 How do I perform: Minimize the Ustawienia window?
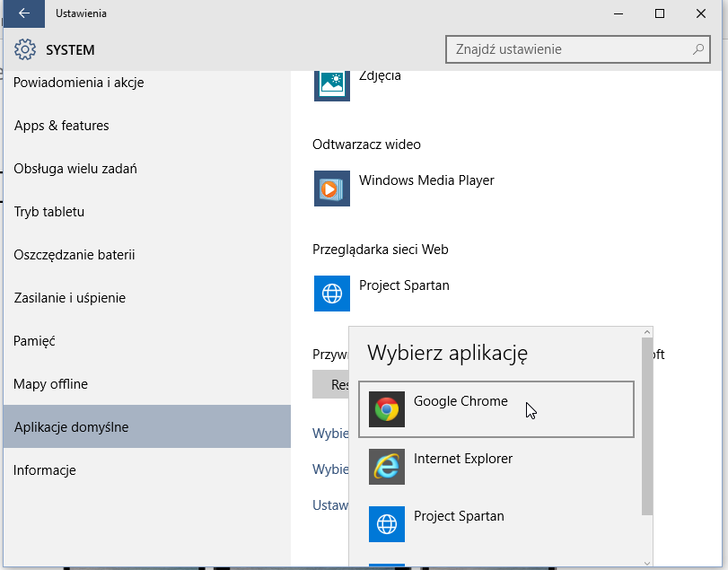click(x=618, y=13)
